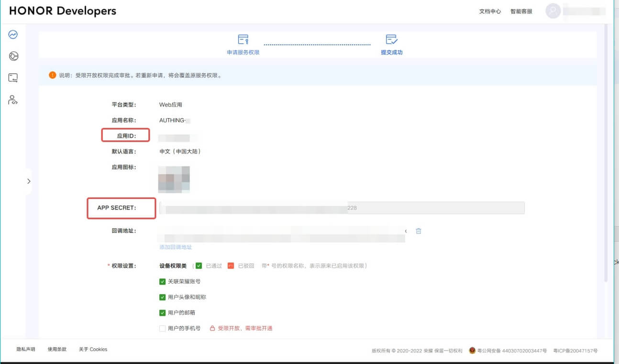The image size is (619, 364).
Task: Uncheck the 用户头像和昵称 permission
Action: click(x=163, y=297)
